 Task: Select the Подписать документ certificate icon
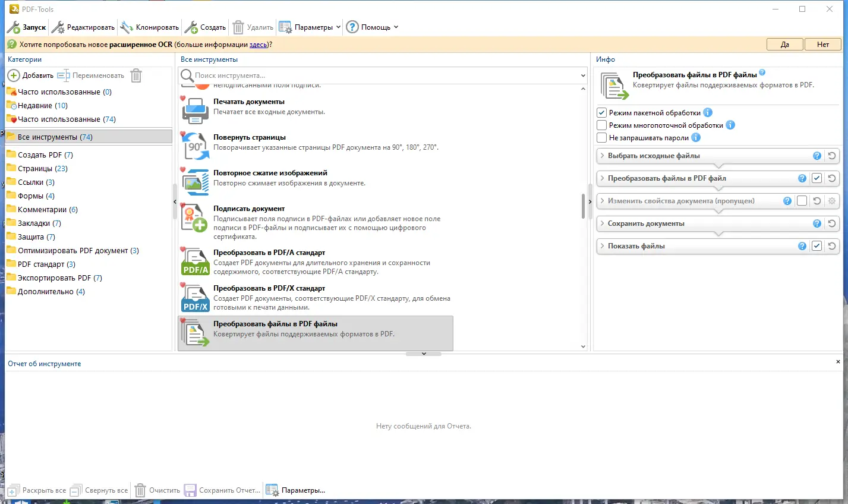coord(196,218)
